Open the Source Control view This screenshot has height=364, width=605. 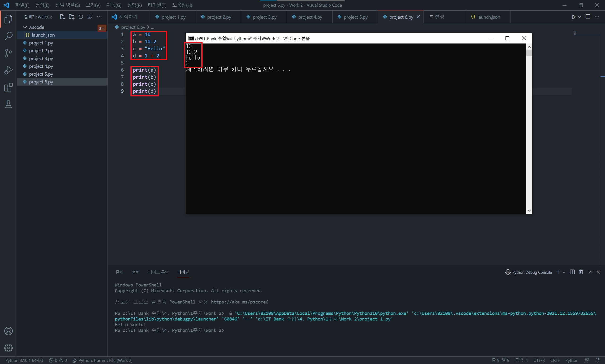pos(8,53)
